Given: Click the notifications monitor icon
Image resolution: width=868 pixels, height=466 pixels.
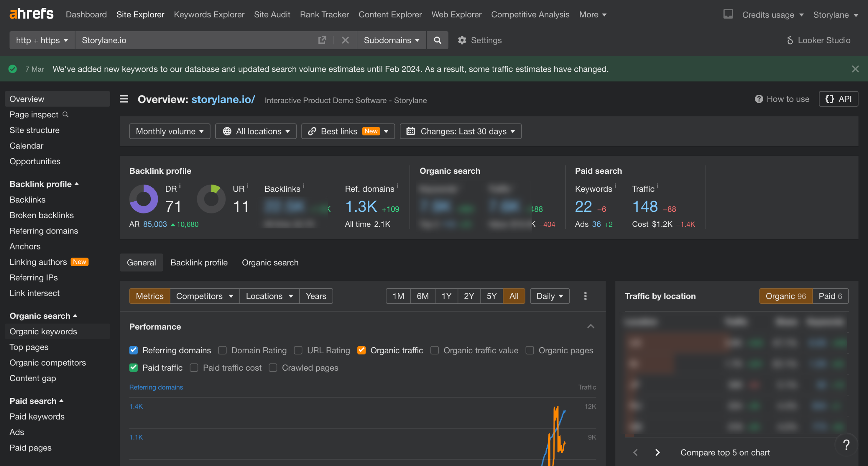Looking at the screenshot, I should (728, 14).
